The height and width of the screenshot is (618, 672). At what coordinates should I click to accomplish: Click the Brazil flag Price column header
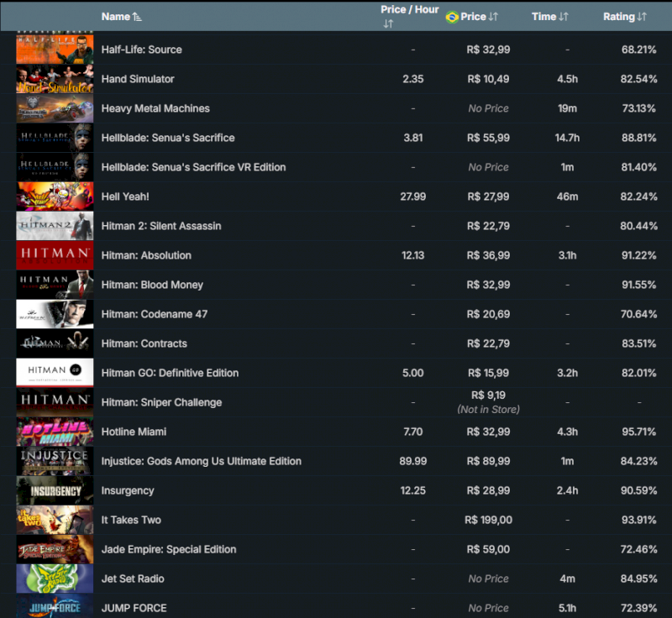click(472, 17)
